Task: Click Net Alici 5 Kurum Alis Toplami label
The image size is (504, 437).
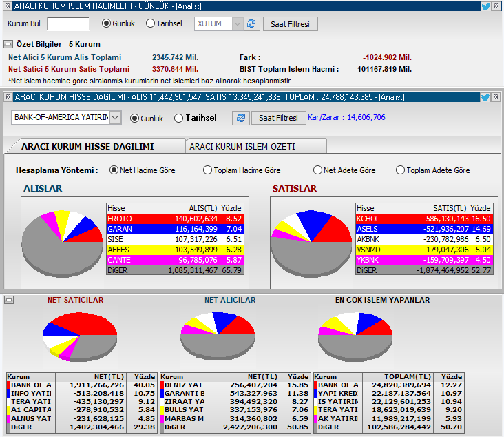Action: click(65, 57)
